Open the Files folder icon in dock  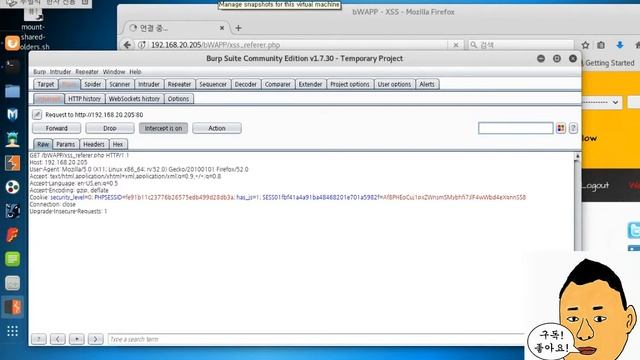(12, 91)
